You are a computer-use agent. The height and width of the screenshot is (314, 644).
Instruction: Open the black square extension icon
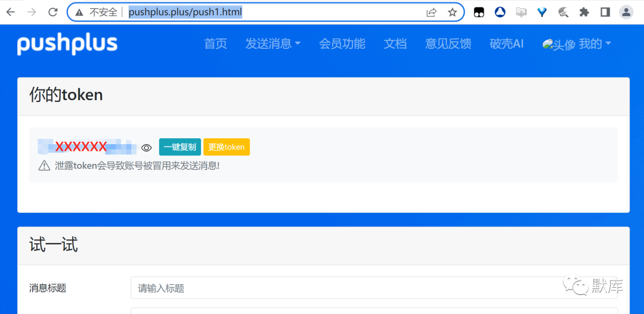click(479, 13)
